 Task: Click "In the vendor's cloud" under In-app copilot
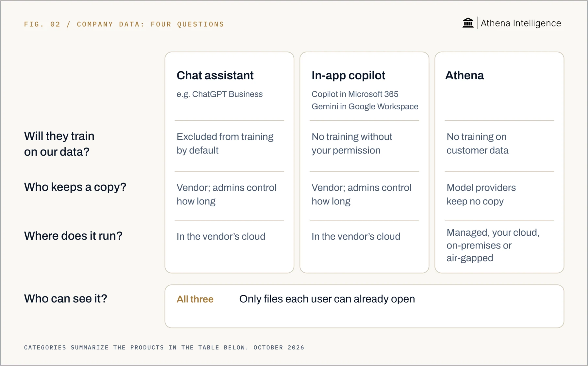click(356, 236)
